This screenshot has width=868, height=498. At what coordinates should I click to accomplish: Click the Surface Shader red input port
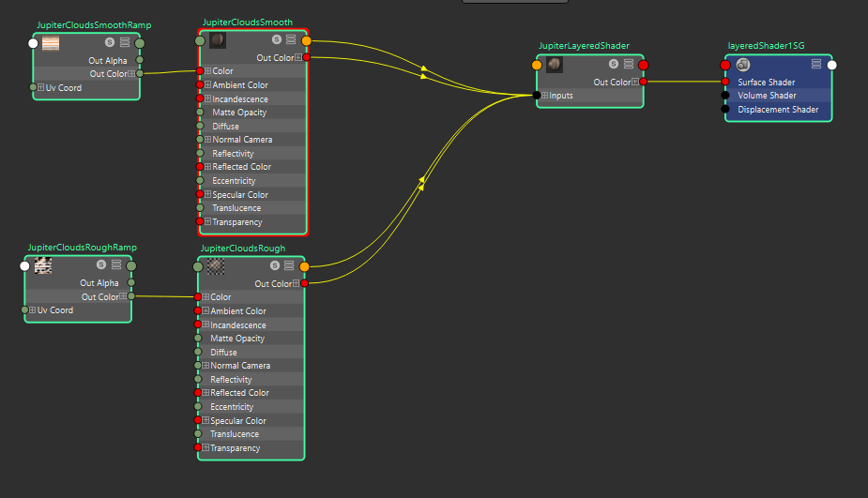(725, 82)
